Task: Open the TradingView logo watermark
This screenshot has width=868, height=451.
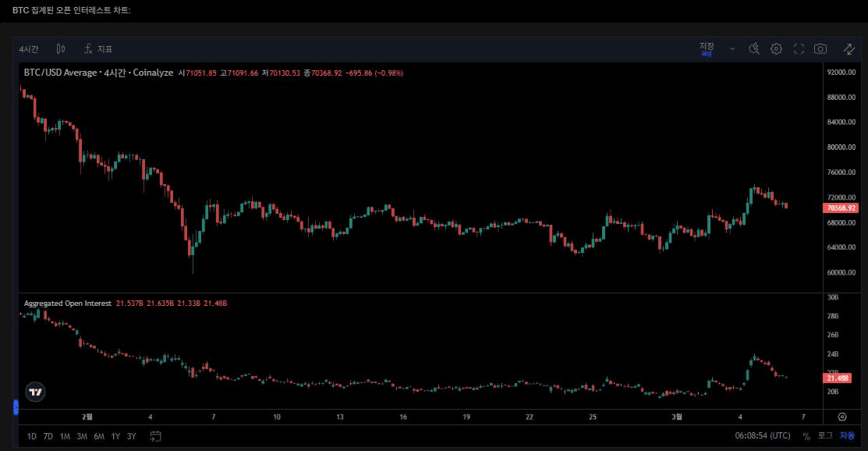Action: (x=34, y=392)
